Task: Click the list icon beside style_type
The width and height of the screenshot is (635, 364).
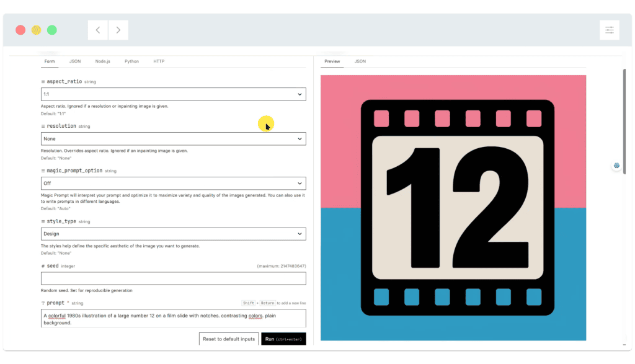Action: [x=43, y=221]
